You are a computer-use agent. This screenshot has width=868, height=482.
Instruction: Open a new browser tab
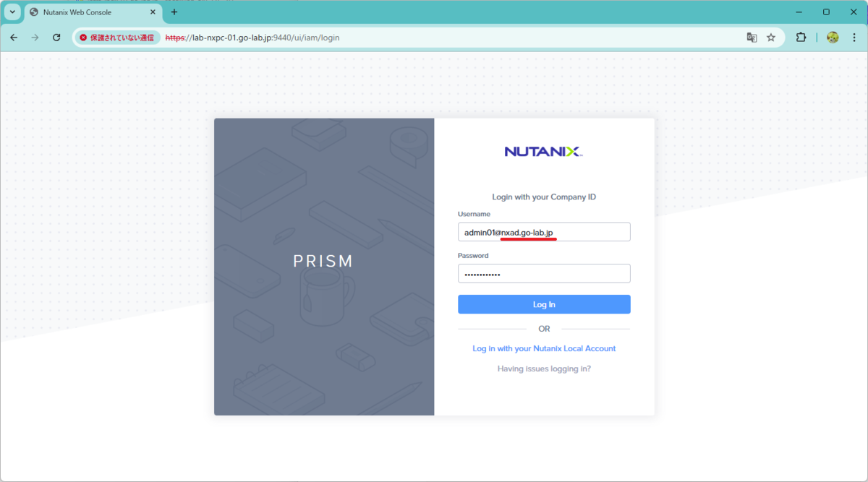coord(174,12)
